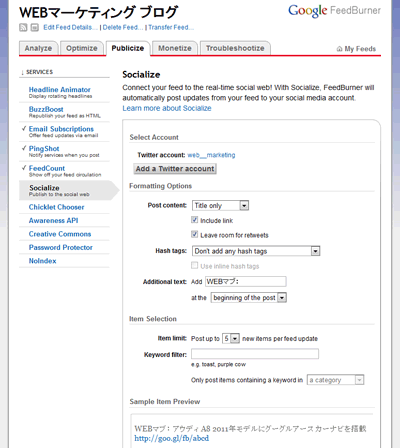Open Awareness API service
The width and height of the screenshot is (400, 448).
pyautogui.click(x=53, y=221)
